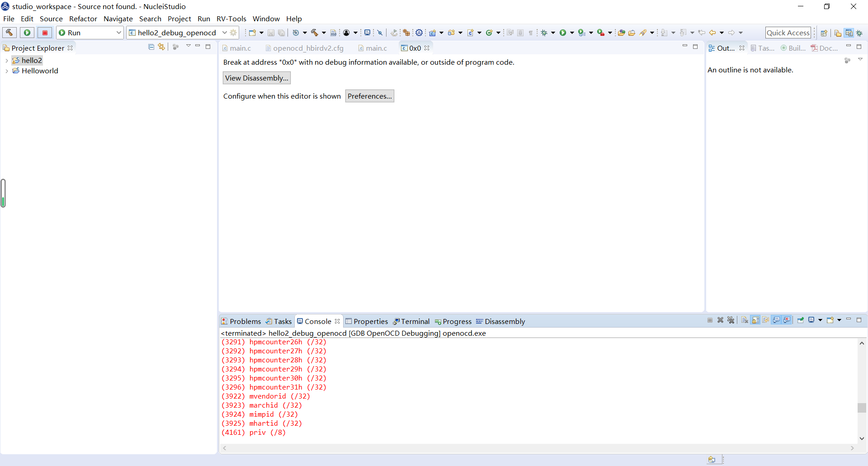Toggle Scroll Lock in the Console
This screenshot has height=466, width=868.
pyautogui.click(x=755, y=320)
